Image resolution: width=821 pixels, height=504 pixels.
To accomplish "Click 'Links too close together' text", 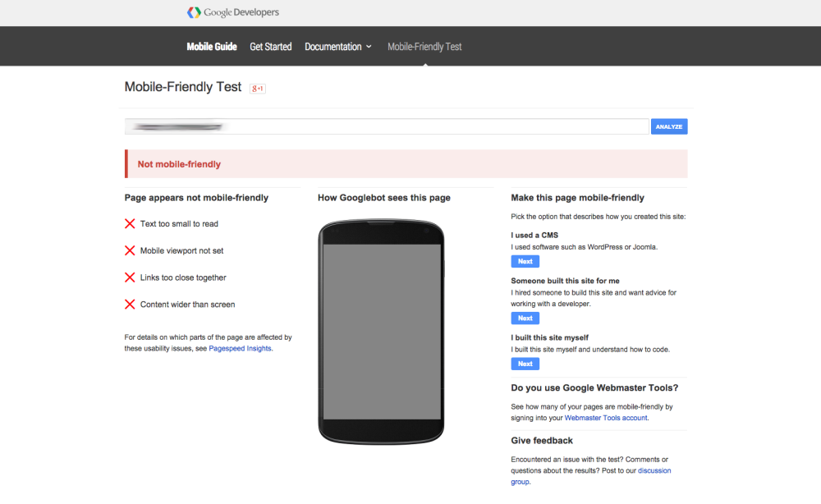I will [x=183, y=277].
